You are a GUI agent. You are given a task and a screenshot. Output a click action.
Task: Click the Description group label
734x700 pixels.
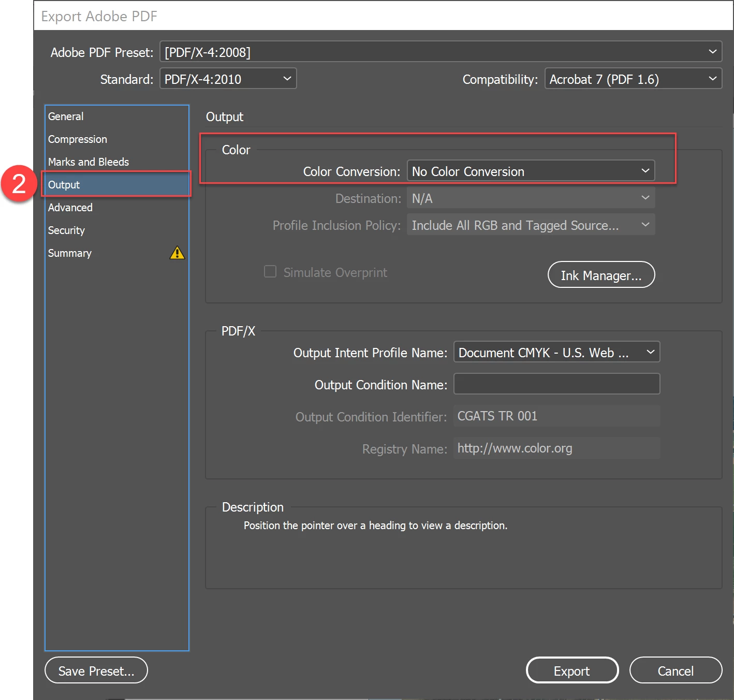(253, 507)
